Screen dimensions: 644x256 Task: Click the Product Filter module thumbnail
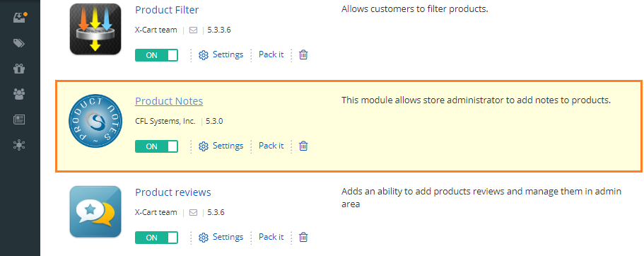[95, 29]
